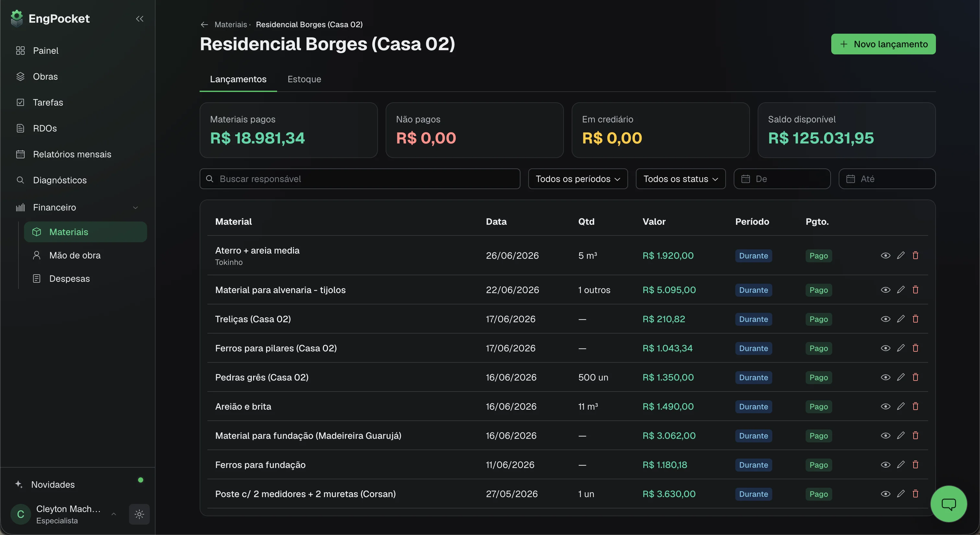Open the Todos os períodos dropdown

coord(577,179)
